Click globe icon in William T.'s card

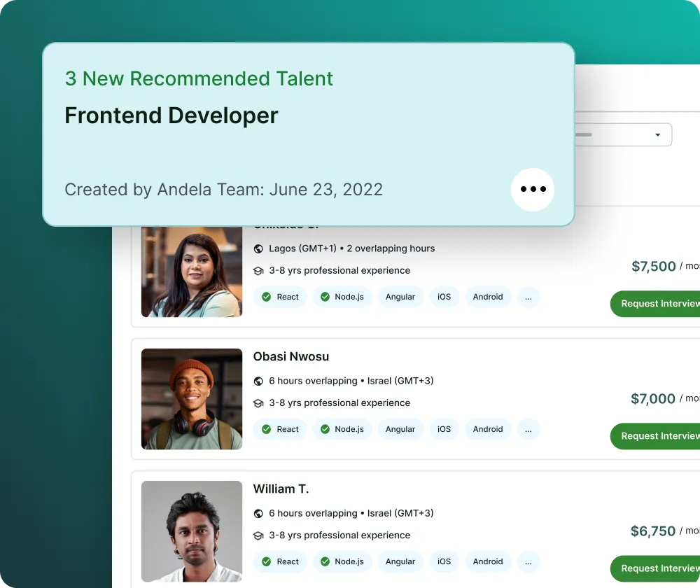coord(258,513)
